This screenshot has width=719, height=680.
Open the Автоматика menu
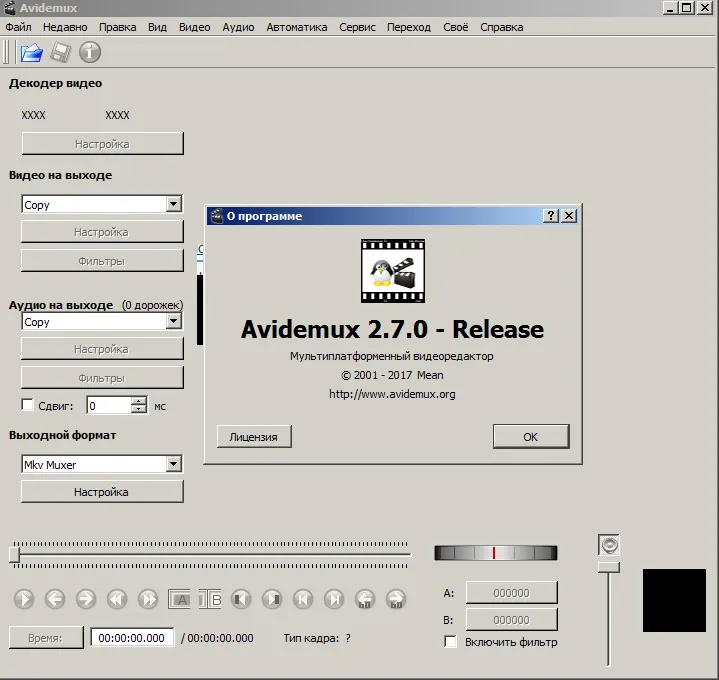point(297,27)
